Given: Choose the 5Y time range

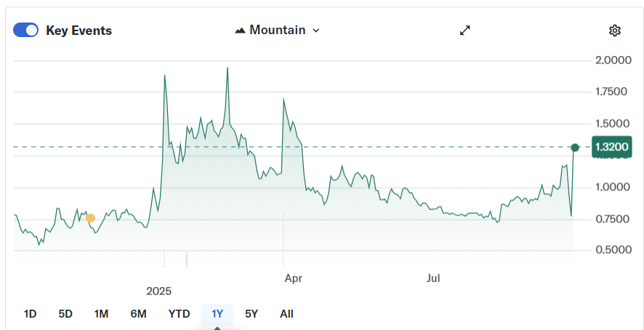Looking at the screenshot, I should (251, 314).
